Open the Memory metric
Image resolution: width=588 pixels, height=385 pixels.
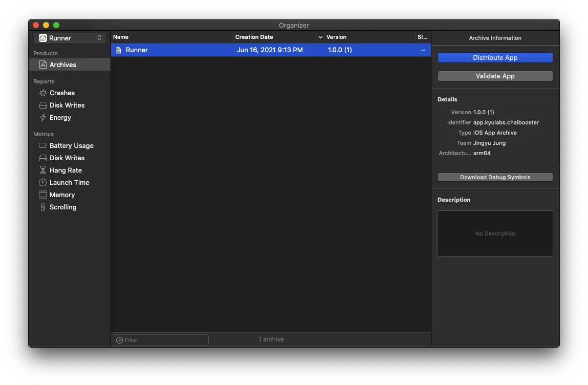[x=62, y=195]
